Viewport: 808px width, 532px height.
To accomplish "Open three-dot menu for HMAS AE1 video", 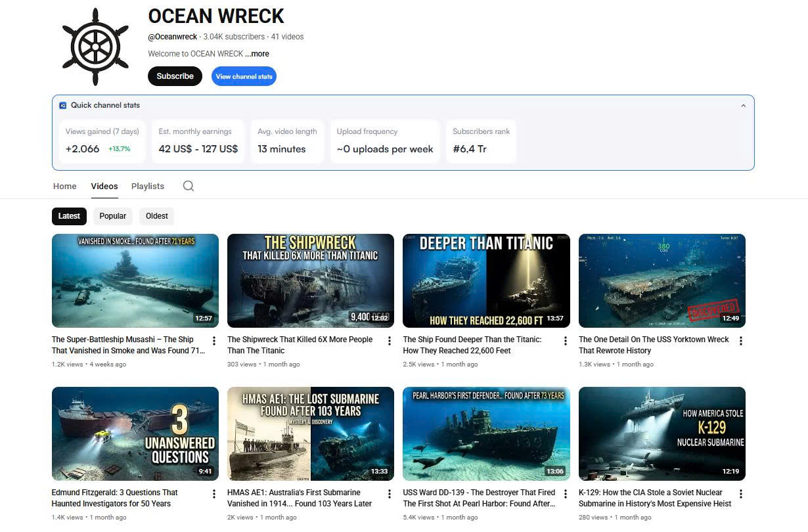I will click(x=390, y=494).
